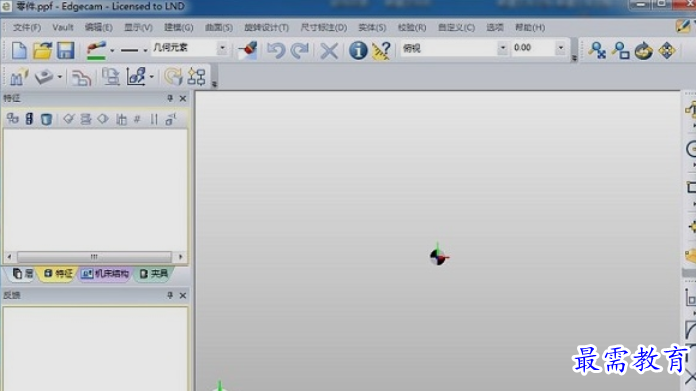Undo the last action
The width and height of the screenshot is (696, 391).
[x=276, y=50]
